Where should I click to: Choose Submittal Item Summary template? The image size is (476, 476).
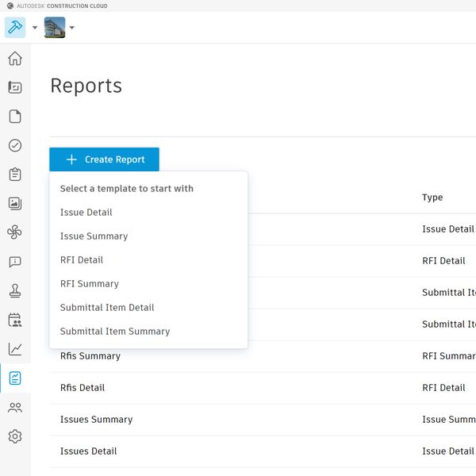115,332
